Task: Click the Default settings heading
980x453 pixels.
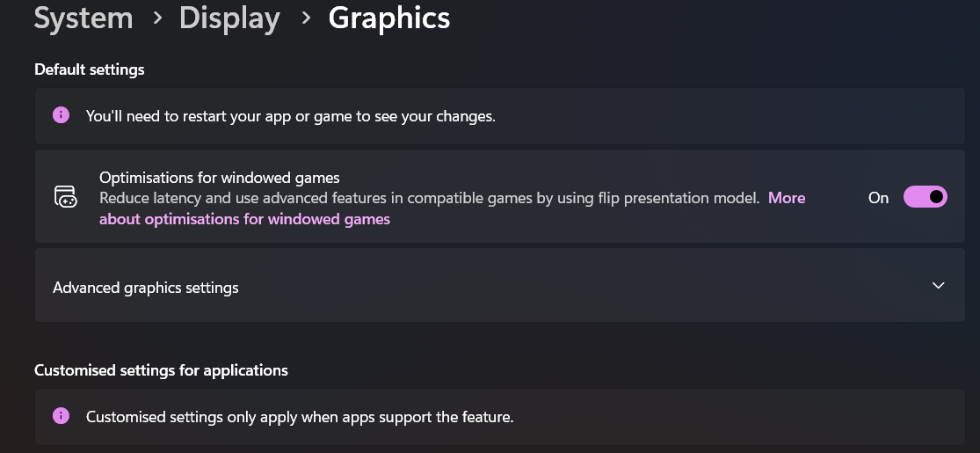Action: pos(90,69)
